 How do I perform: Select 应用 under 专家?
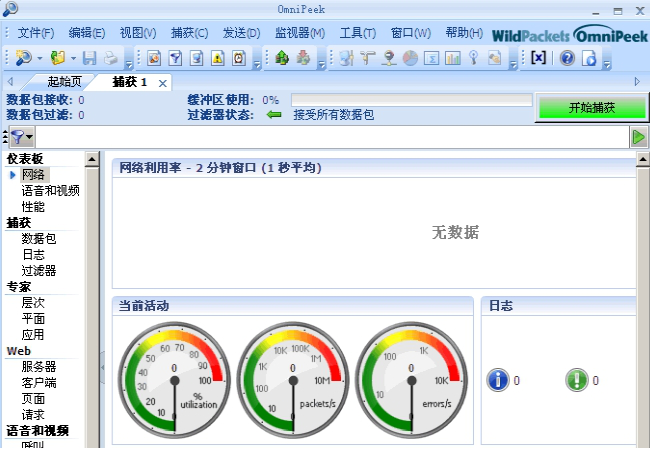point(33,334)
